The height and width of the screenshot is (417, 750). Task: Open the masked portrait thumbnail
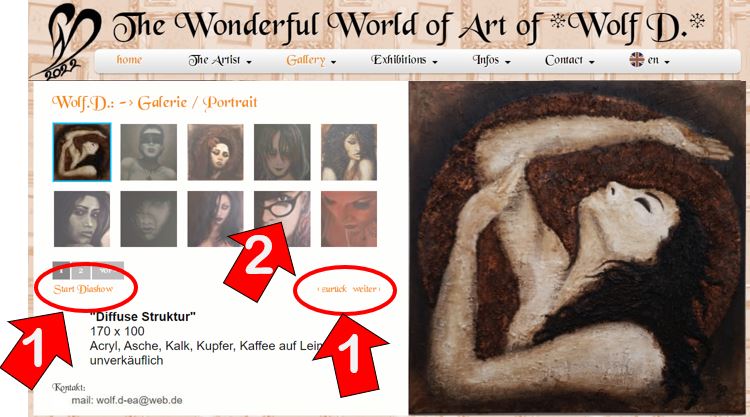[x=148, y=152]
